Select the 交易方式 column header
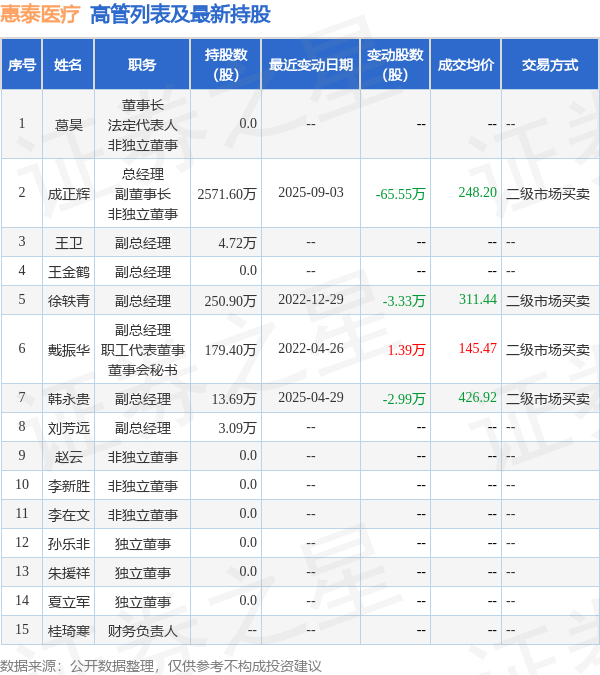 click(550, 65)
